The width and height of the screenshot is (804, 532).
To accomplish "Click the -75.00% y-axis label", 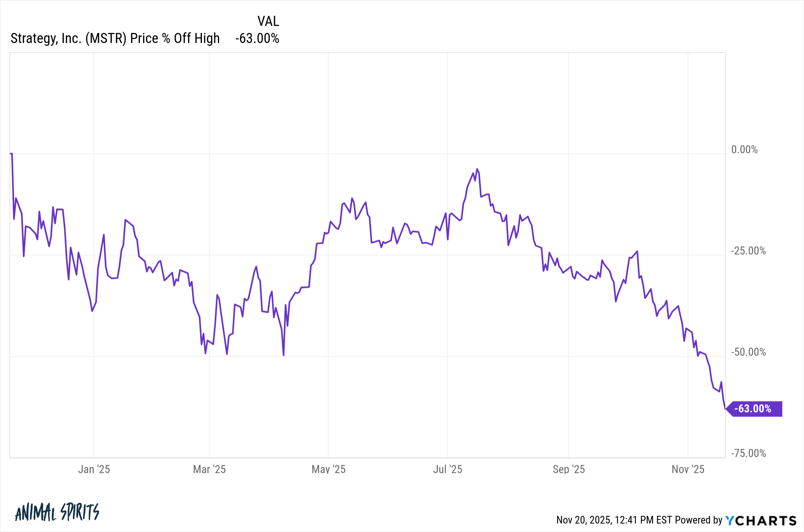I will (748, 453).
